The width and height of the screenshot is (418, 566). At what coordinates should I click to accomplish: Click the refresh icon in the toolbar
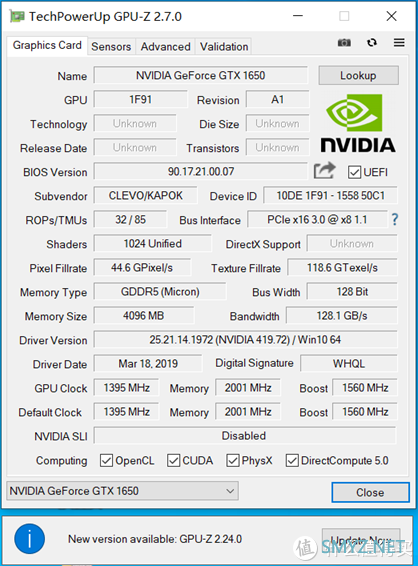coord(372,43)
